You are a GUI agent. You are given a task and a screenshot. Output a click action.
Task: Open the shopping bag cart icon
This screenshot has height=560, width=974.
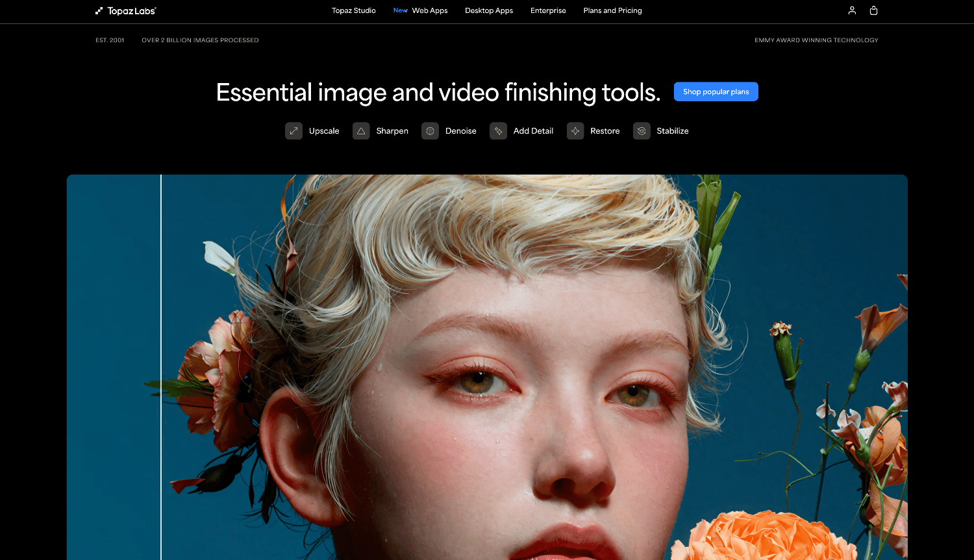873,10
